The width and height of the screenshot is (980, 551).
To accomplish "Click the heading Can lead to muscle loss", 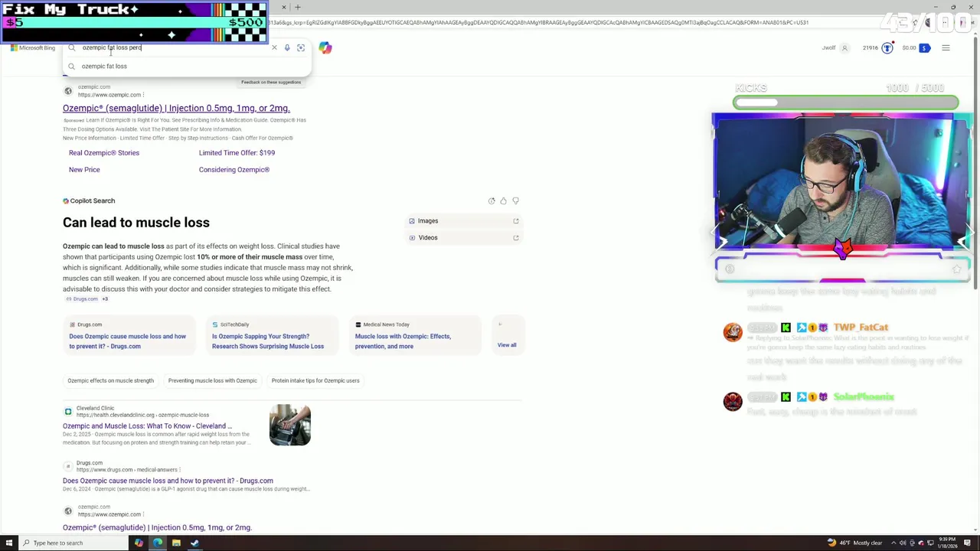I will 136,223.
